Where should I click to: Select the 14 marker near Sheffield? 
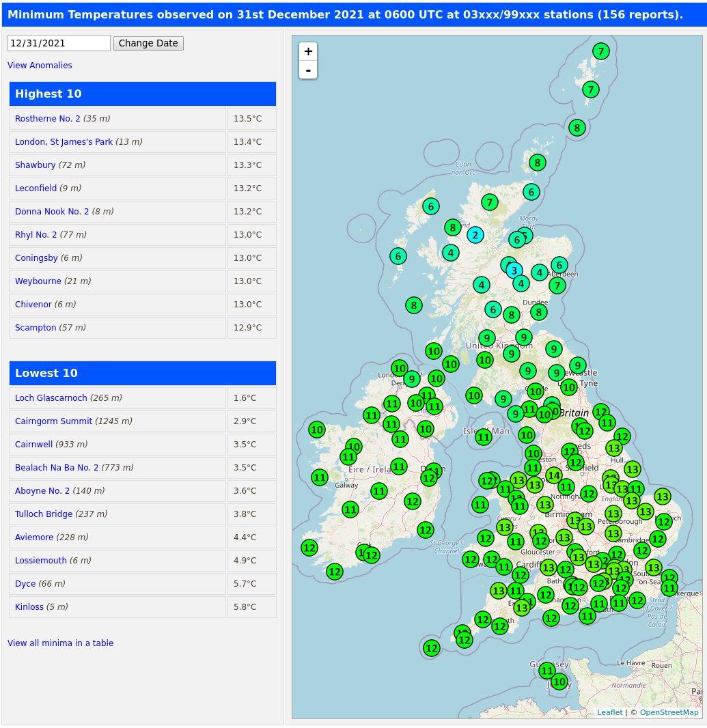pyautogui.click(x=553, y=475)
